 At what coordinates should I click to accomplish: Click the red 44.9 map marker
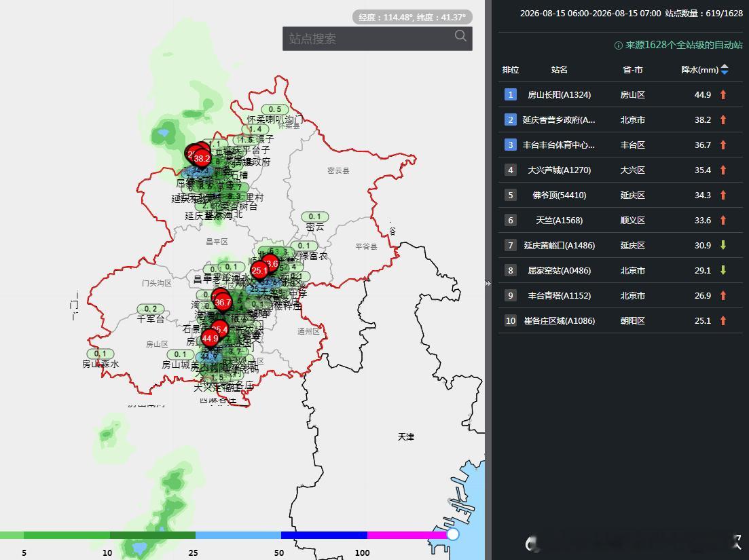(x=210, y=339)
